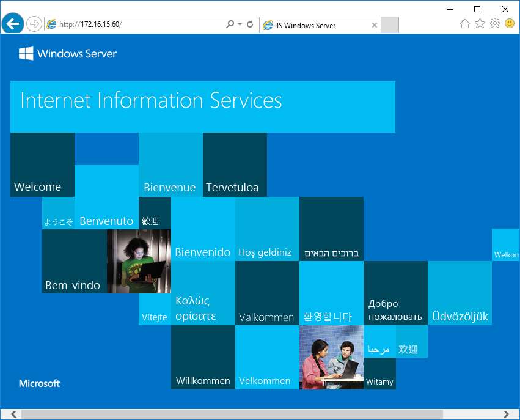Send feedback with the smiley face icon
The width and height of the screenshot is (520, 420).
click(510, 24)
